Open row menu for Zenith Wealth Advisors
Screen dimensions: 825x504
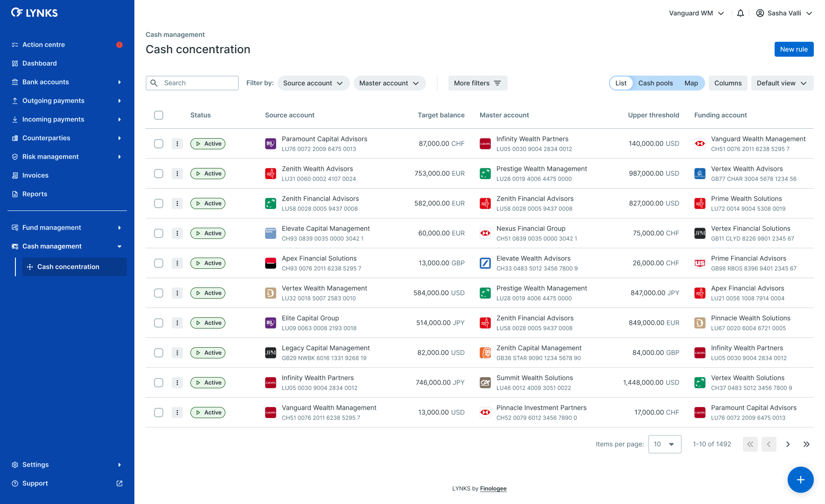(x=177, y=174)
